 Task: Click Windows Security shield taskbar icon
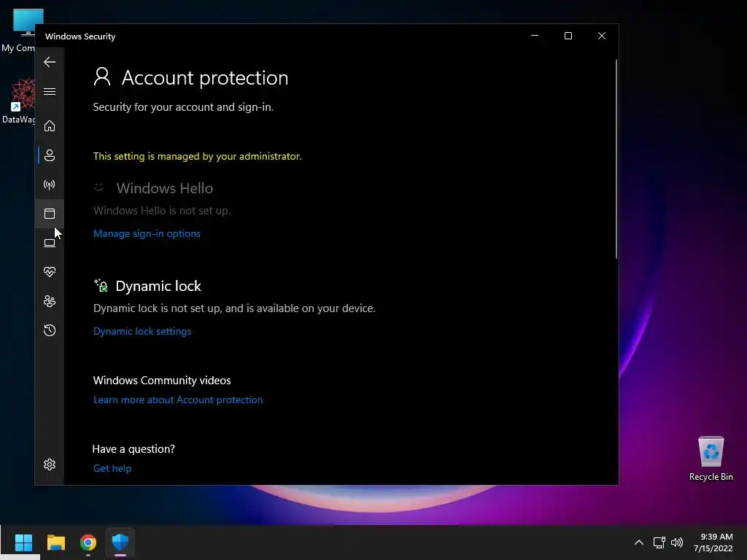pos(120,542)
